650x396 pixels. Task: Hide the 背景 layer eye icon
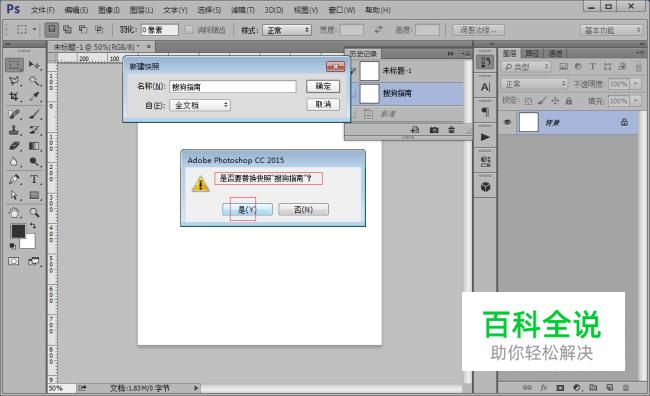[507, 122]
